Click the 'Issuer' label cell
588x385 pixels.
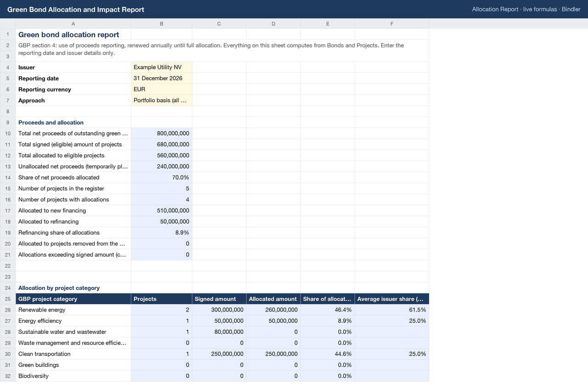tap(73, 68)
